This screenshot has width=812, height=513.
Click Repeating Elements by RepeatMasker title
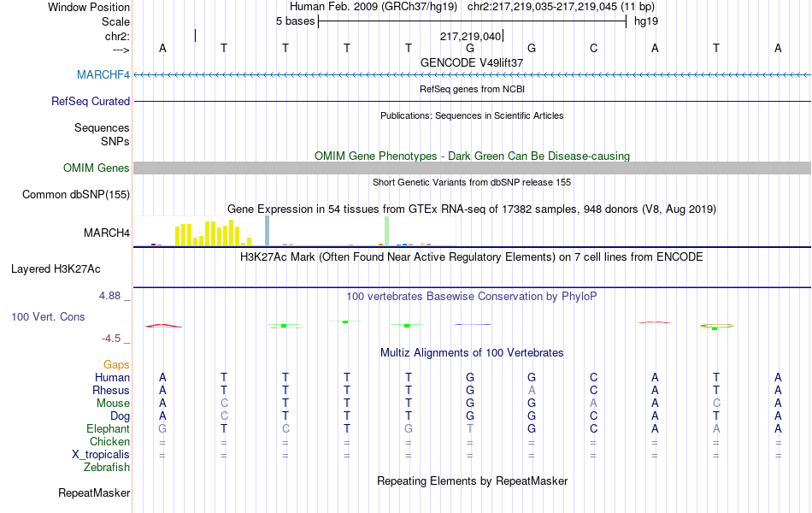(472, 481)
